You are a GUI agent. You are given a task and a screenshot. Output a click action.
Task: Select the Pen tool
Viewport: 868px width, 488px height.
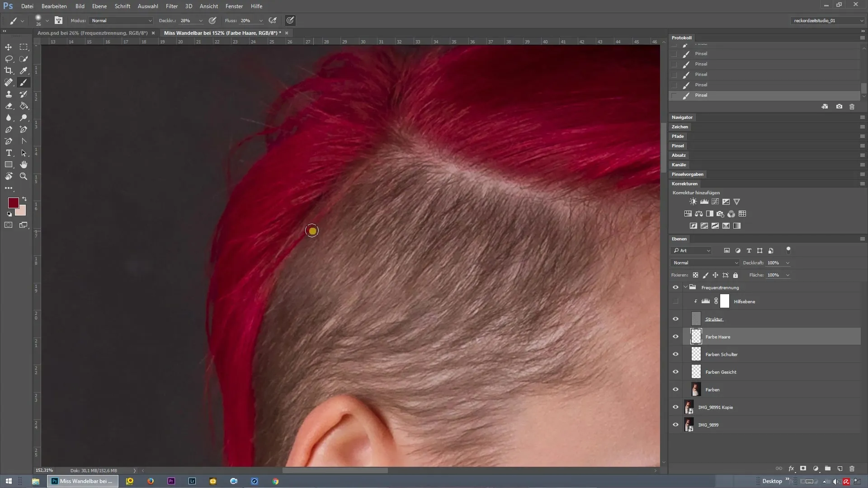pos(9,129)
